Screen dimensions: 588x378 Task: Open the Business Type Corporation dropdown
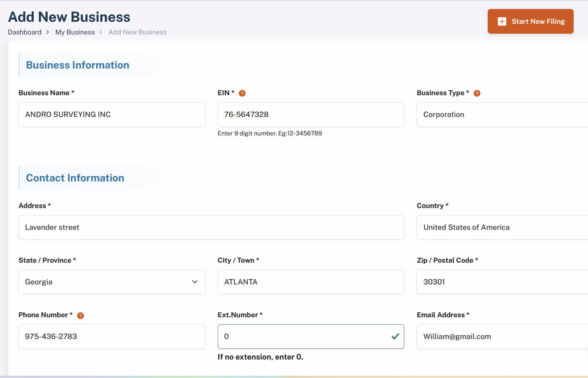click(x=502, y=115)
